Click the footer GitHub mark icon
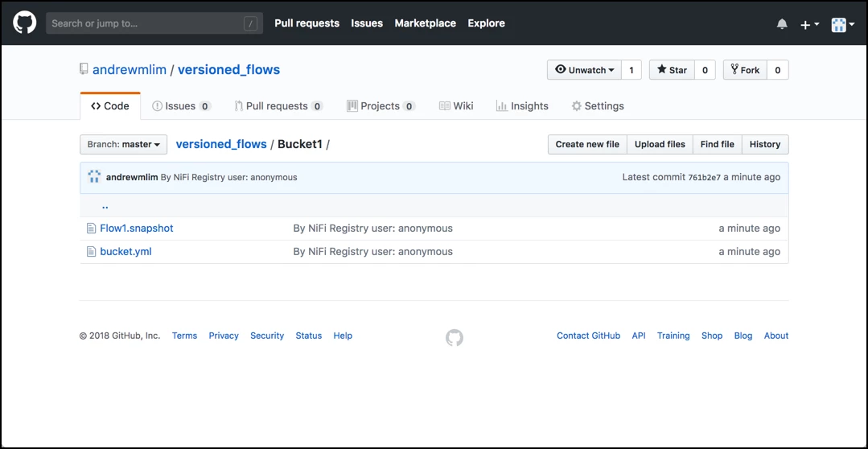Viewport: 868px width, 449px height. [x=454, y=338]
